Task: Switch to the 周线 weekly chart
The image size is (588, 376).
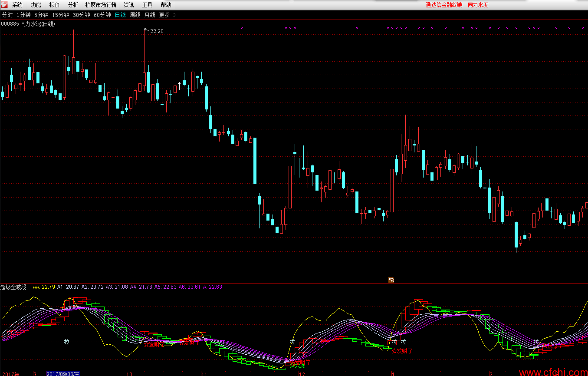Action: [x=135, y=15]
